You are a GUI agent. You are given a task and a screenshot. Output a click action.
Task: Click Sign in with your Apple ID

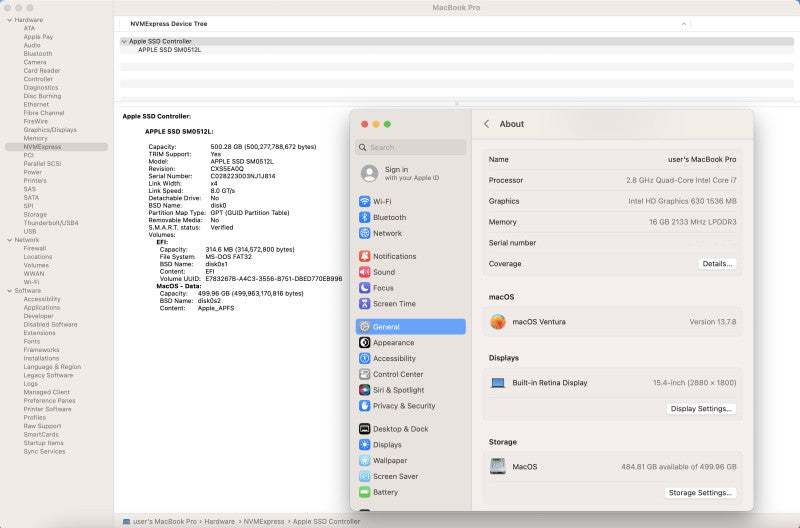tap(411, 173)
